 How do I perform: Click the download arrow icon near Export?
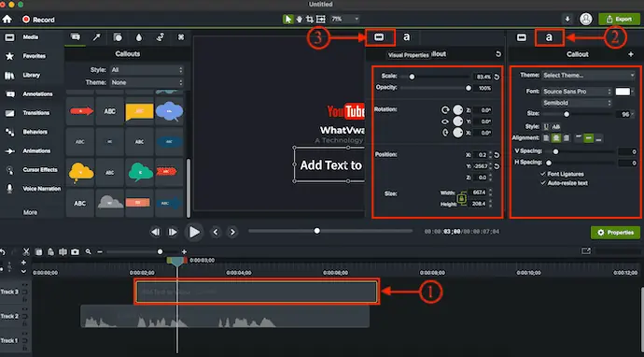pos(567,19)
